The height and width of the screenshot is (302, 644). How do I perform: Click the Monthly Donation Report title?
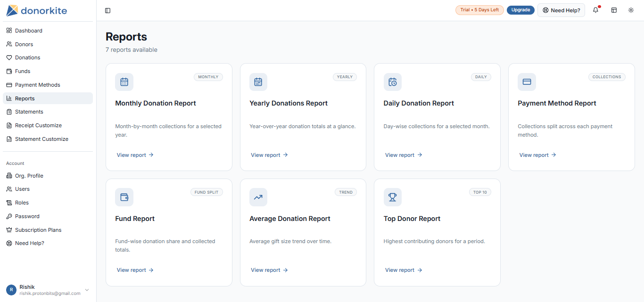156,103
